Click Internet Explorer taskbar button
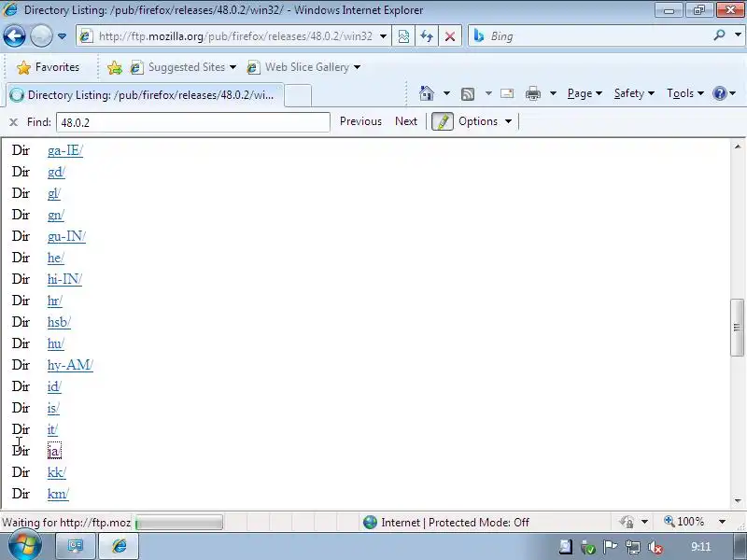Viewport: 747px width, 560px height. tap(120, 546)
